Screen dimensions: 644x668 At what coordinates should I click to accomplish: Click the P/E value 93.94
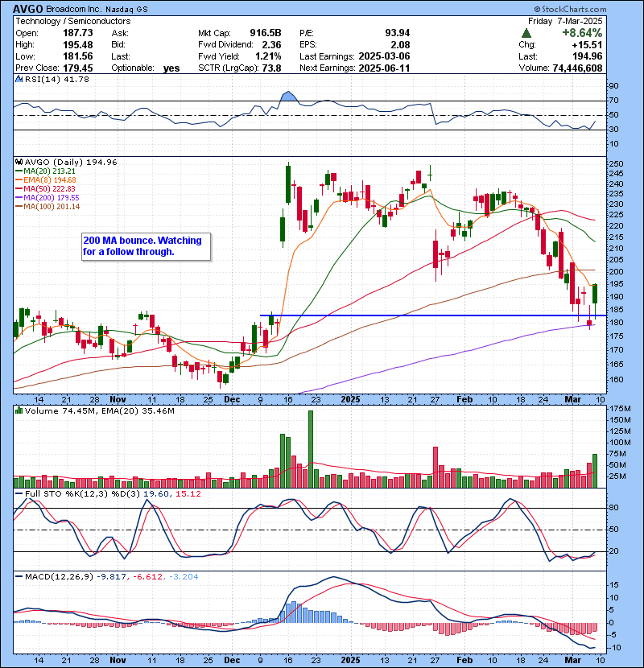click(x=397, y=33)
